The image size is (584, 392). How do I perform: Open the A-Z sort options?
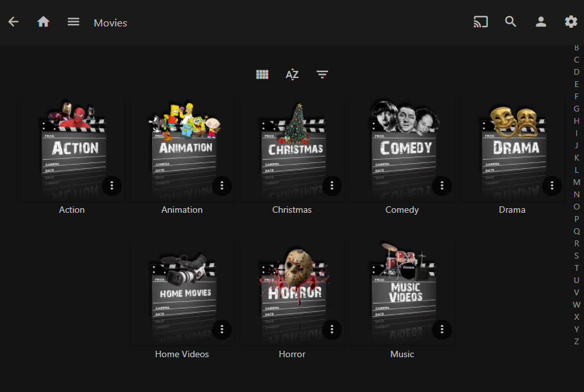pos(292,75)
